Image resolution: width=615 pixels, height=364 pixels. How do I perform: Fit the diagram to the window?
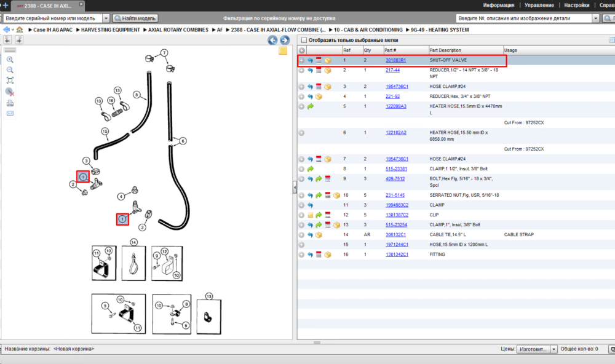tap(10, 81)
